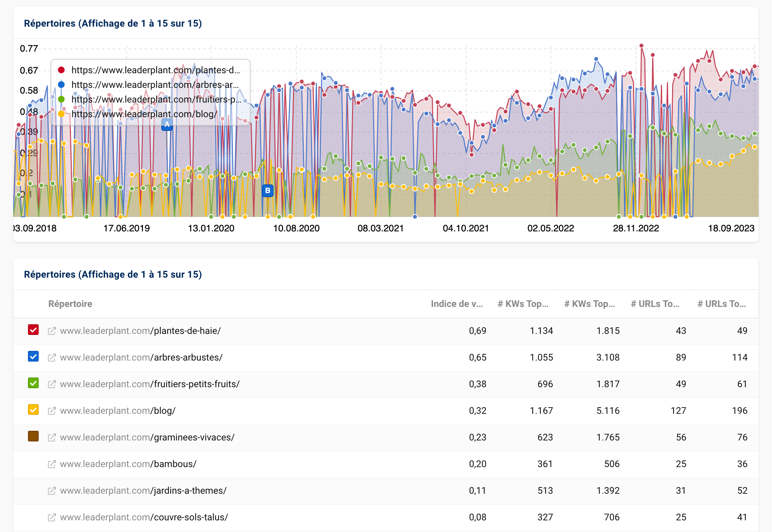Click table heading Répertoires above table
Image resolution: width=772 pixels, height=532 pixels.
click(x=113, y=275)
